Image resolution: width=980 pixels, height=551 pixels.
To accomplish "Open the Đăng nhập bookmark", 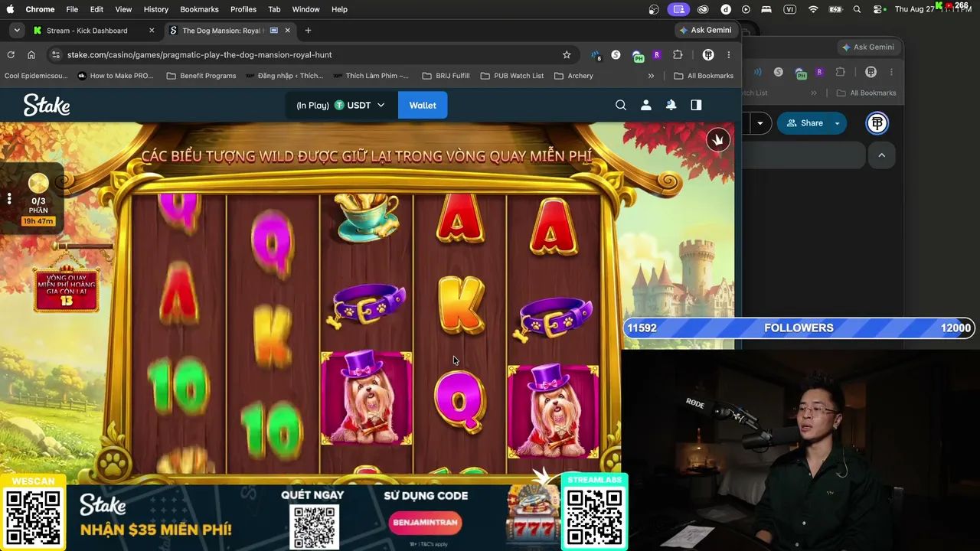I will click(x=285, y=76).
